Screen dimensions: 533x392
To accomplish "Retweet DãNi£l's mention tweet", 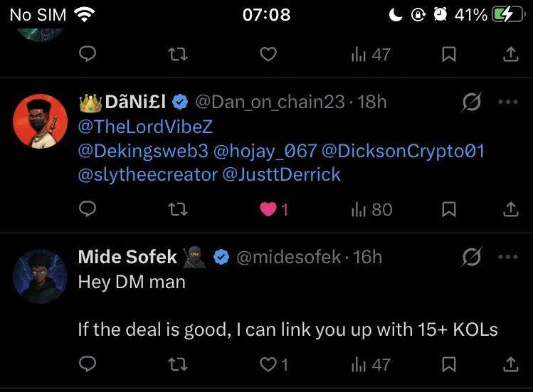I will pos(178,209).
